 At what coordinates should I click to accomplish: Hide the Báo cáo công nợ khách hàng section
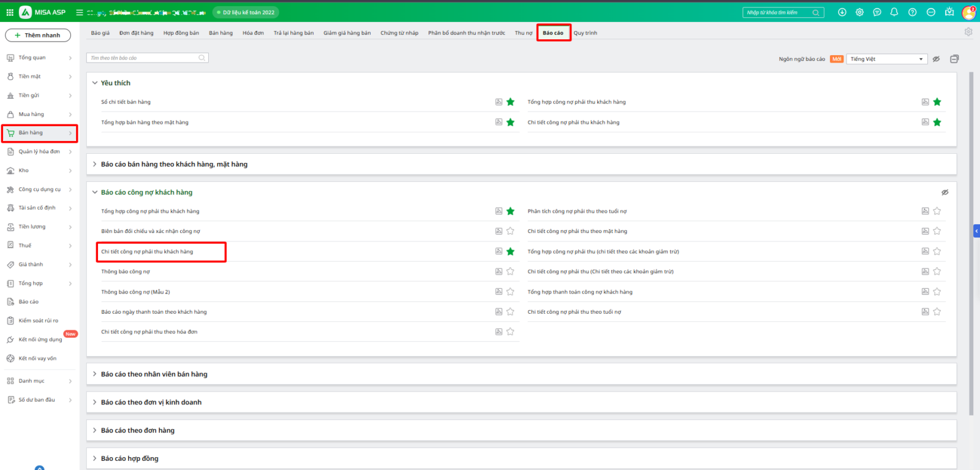[945, 192]
